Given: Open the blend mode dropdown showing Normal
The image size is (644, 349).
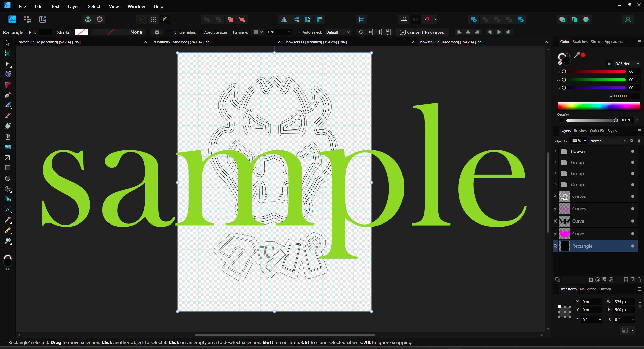Looking at the screenshot, I should [607, 141].
